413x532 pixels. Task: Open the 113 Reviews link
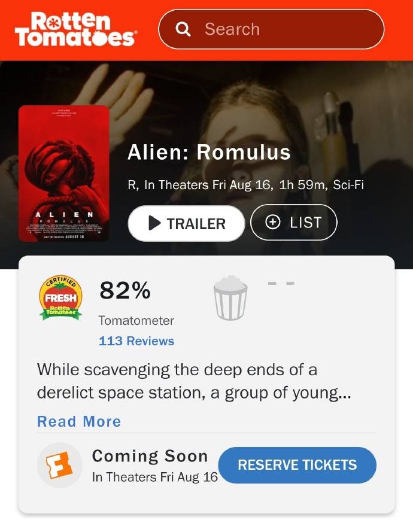[x=136, y=341]
